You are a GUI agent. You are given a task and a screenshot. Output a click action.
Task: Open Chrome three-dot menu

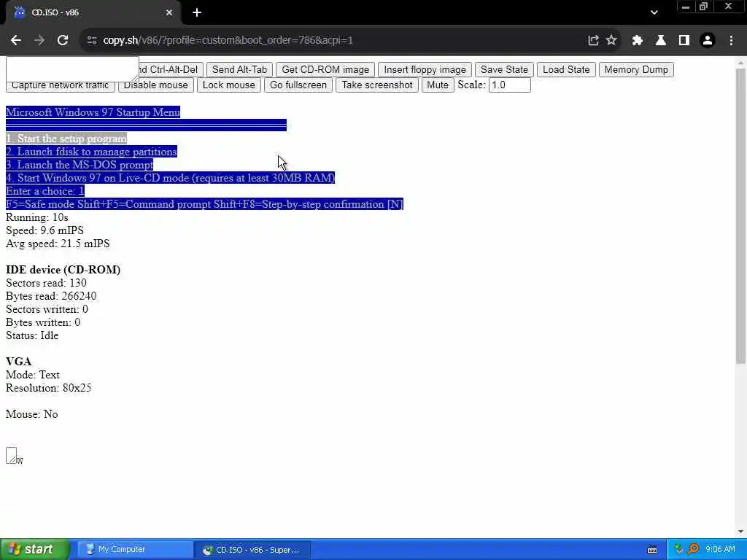[731, 41]
